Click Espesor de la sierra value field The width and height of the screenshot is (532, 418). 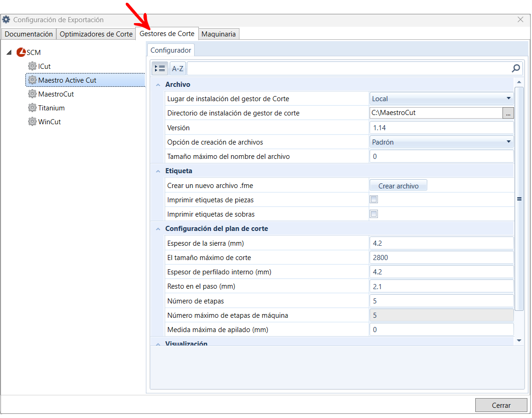pyautogui.click(x=442, y=243)
